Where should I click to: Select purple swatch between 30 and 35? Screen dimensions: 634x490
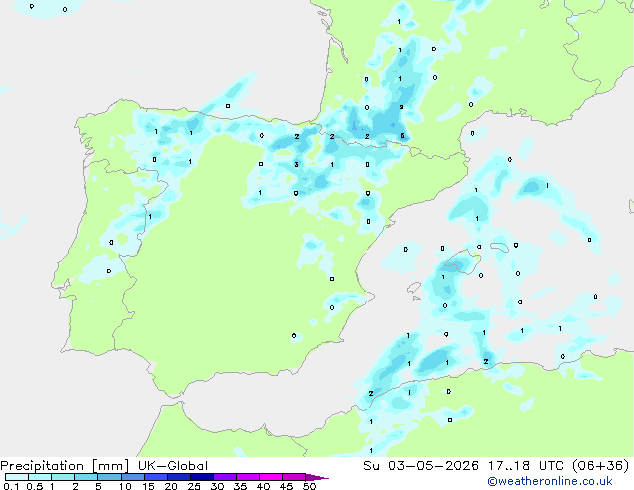click(225, 477)
